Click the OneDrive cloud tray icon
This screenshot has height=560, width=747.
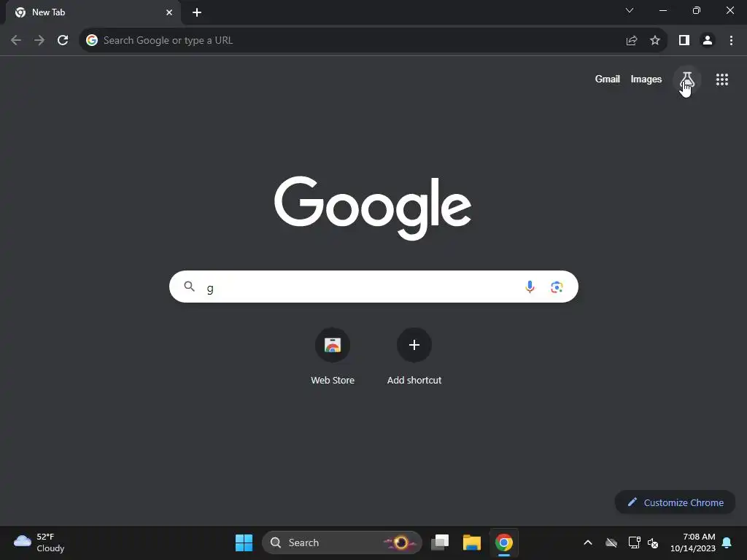click(x=611, y=542)
